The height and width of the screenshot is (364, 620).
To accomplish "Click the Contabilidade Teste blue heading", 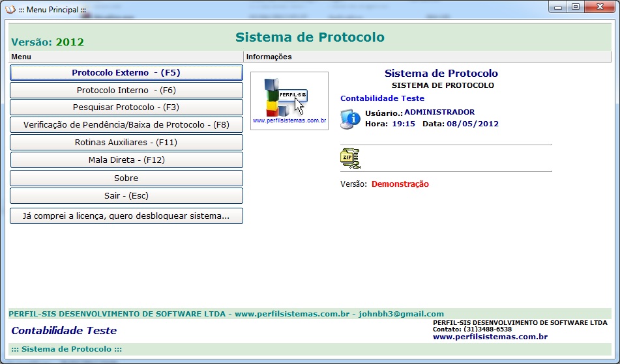I will [x=382, y=98].
